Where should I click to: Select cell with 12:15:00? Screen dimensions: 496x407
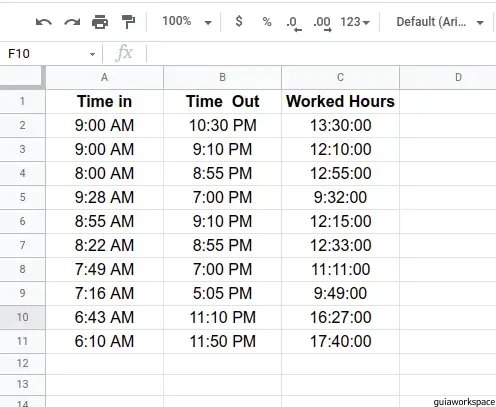click(x=340, y=221)
